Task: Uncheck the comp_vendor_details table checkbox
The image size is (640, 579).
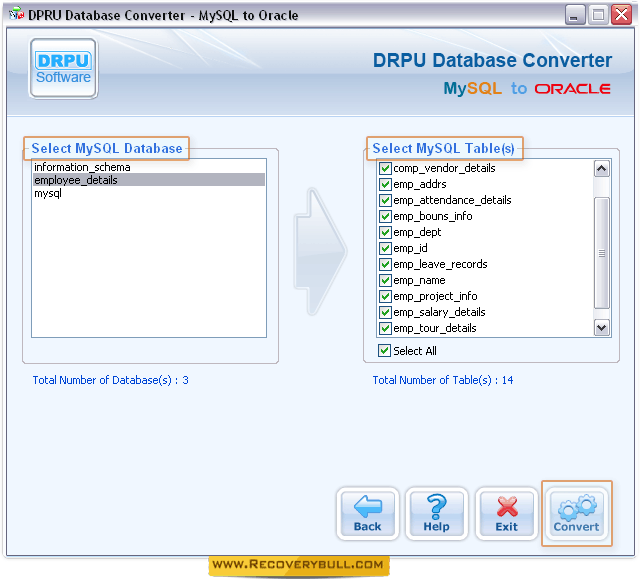Action: [x=385, y=168]
